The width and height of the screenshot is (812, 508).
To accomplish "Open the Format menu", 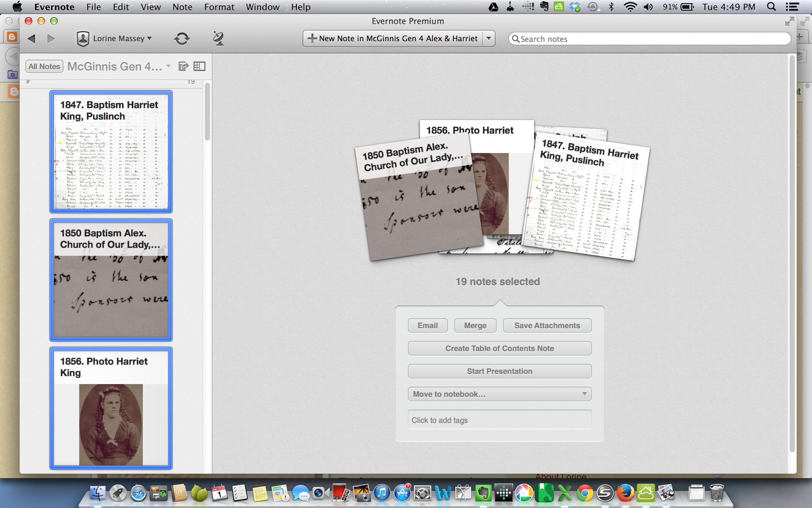I will coord(219,7).
